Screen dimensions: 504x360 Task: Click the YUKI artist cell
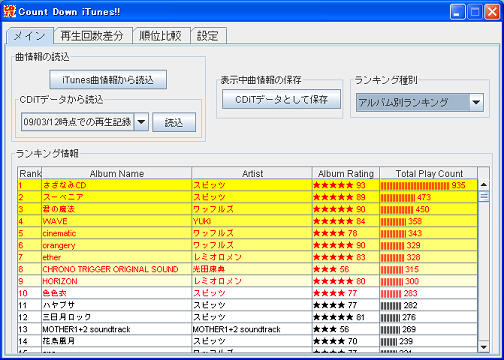pyautogui.click(x=252, y=221)
